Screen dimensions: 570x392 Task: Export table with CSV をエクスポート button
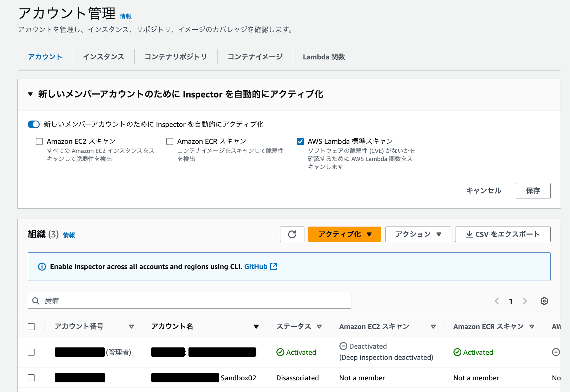tap(503, 234)
